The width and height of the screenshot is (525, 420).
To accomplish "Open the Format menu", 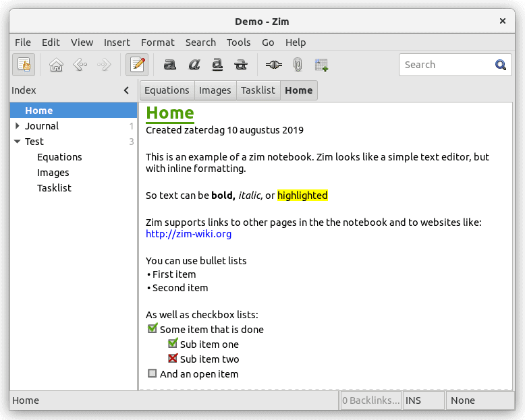I will coord(158,42).
